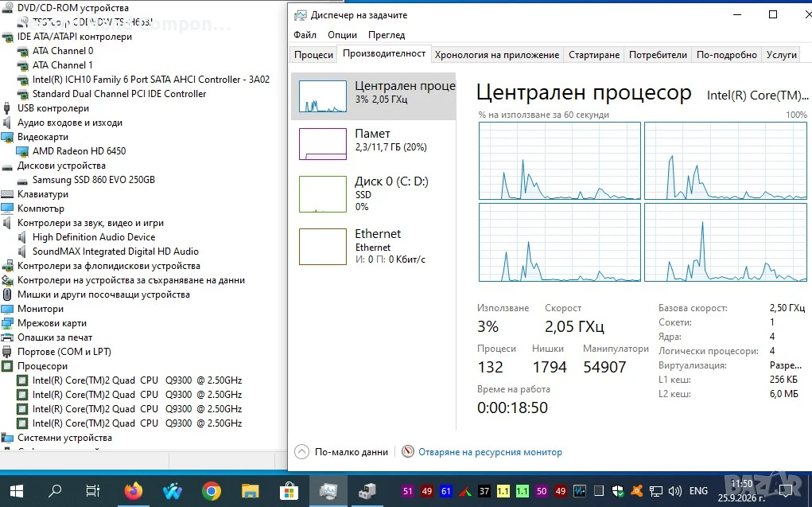Select AMD Radeon HD 6450 device
This screenshot has height=507, width=812.
(x=79, y=151)
